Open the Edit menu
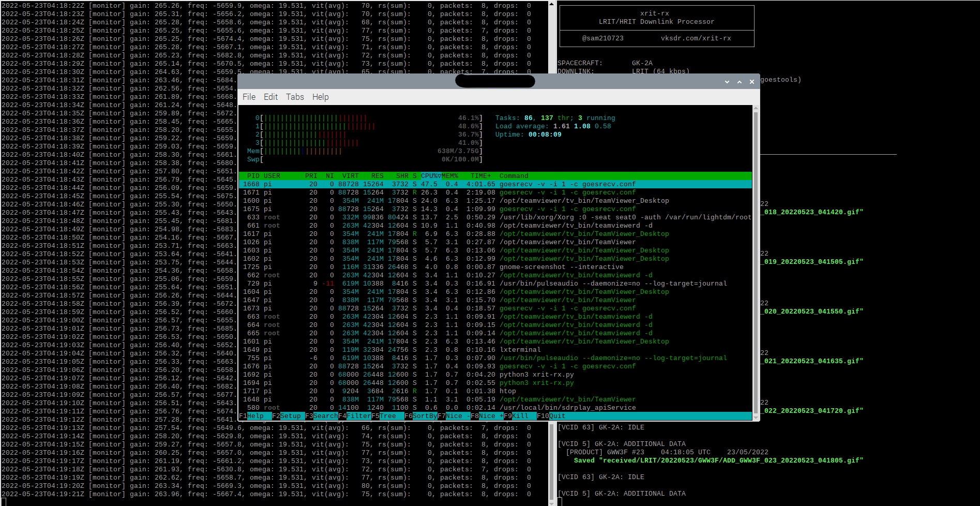This screenshot has height=506, width=980. click(270, 97)
